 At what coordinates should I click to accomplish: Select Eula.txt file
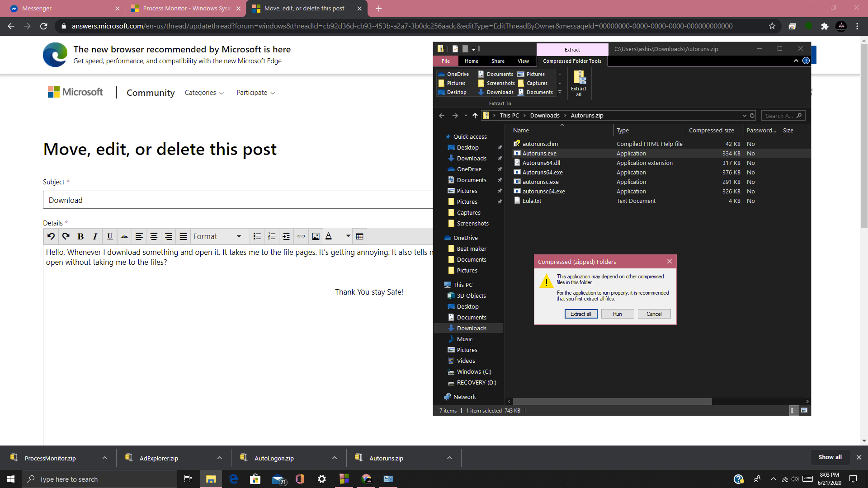point(532,201)
